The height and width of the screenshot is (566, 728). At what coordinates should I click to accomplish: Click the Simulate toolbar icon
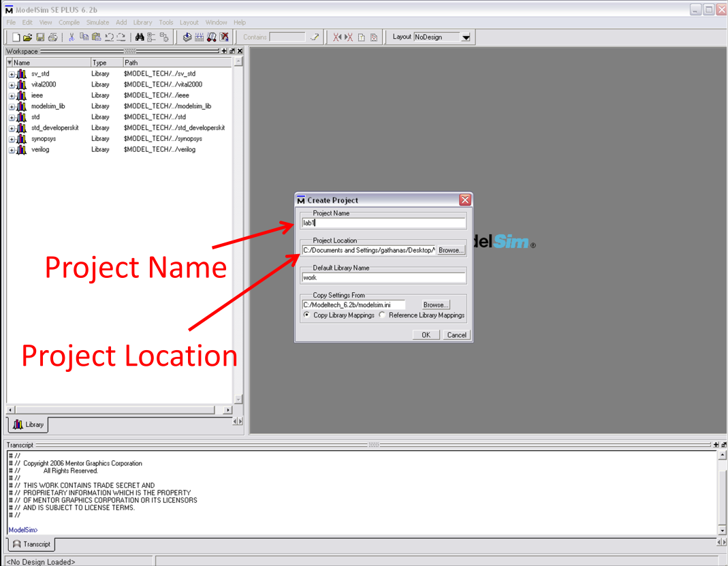point(212,37)
